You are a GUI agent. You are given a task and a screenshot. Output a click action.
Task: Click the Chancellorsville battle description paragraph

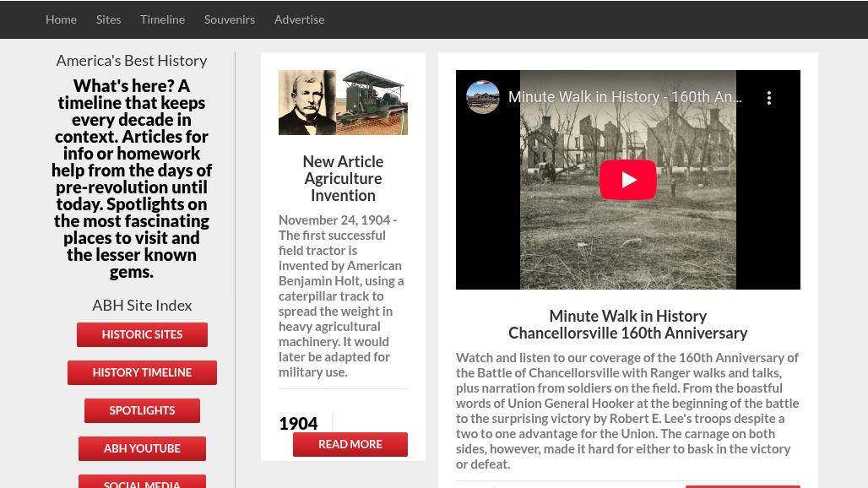point(627,410)
